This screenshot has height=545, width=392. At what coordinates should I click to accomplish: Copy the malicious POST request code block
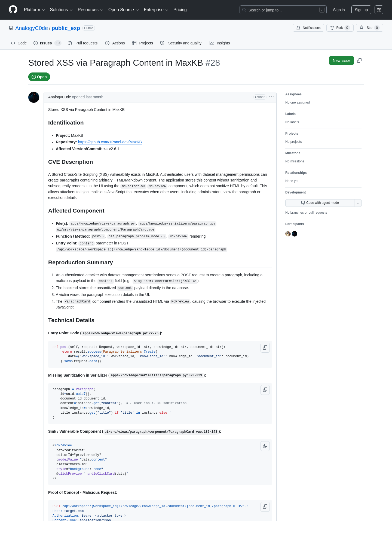(x=265, y=507)
